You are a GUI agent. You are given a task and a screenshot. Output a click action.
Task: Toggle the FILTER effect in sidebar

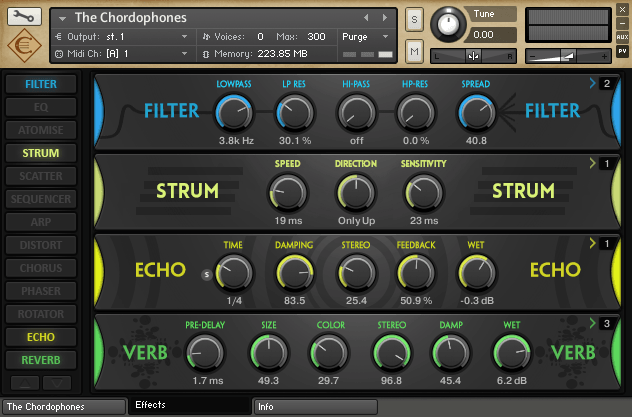pyautogui.click(x=41, y=84)
